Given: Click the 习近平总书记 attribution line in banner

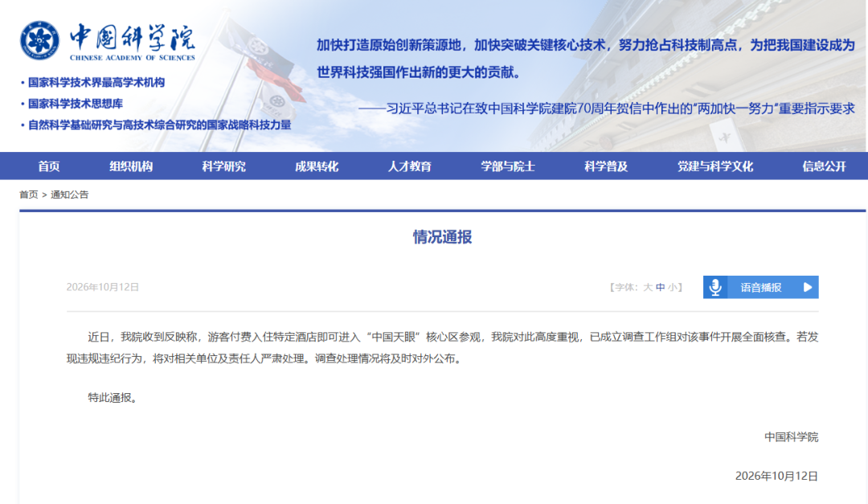Looking at the screenshot, I should (607, 109).
